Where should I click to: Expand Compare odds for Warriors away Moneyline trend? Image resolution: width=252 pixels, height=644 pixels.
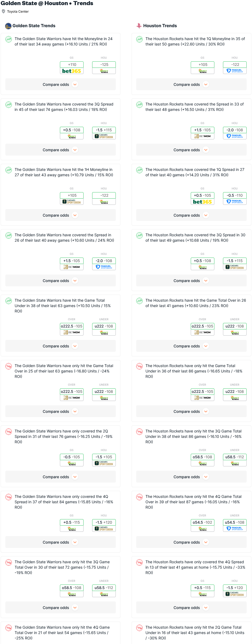[60, 85]
